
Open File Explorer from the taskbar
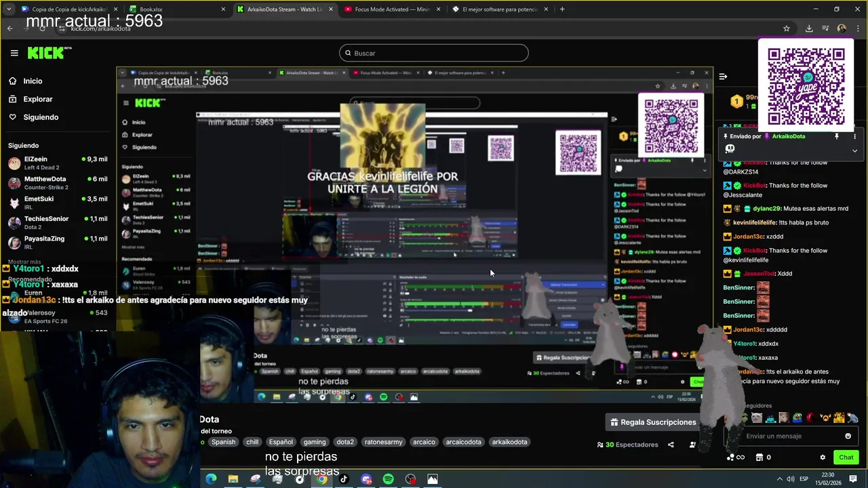233,479
